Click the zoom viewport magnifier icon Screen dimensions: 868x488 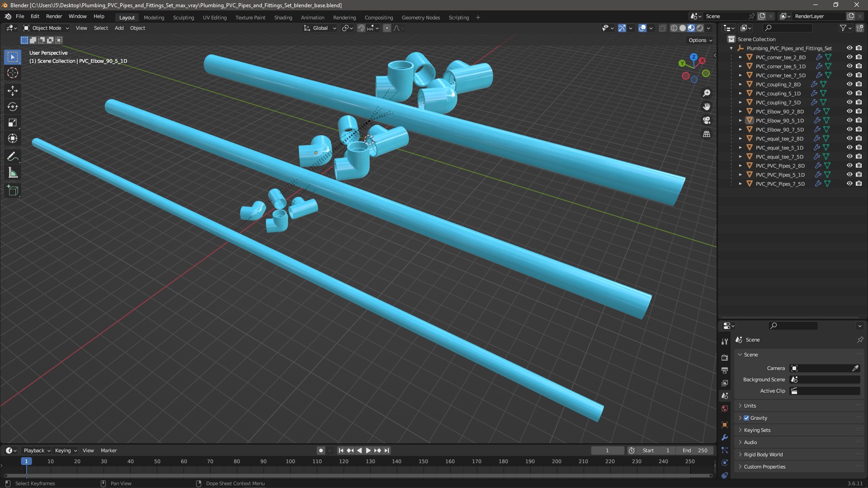click(x=707, y=93)
